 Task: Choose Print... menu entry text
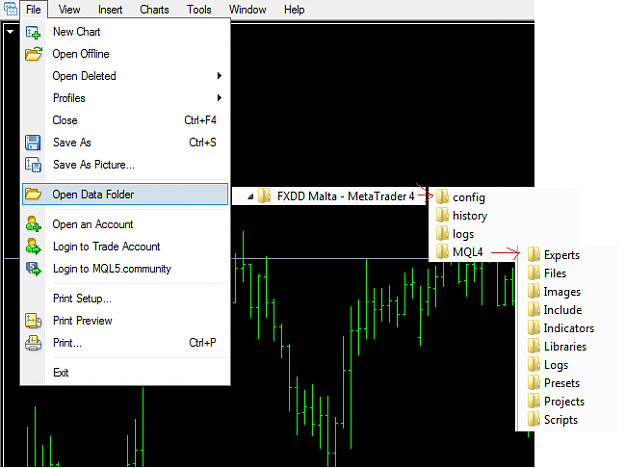click(67, 343)
